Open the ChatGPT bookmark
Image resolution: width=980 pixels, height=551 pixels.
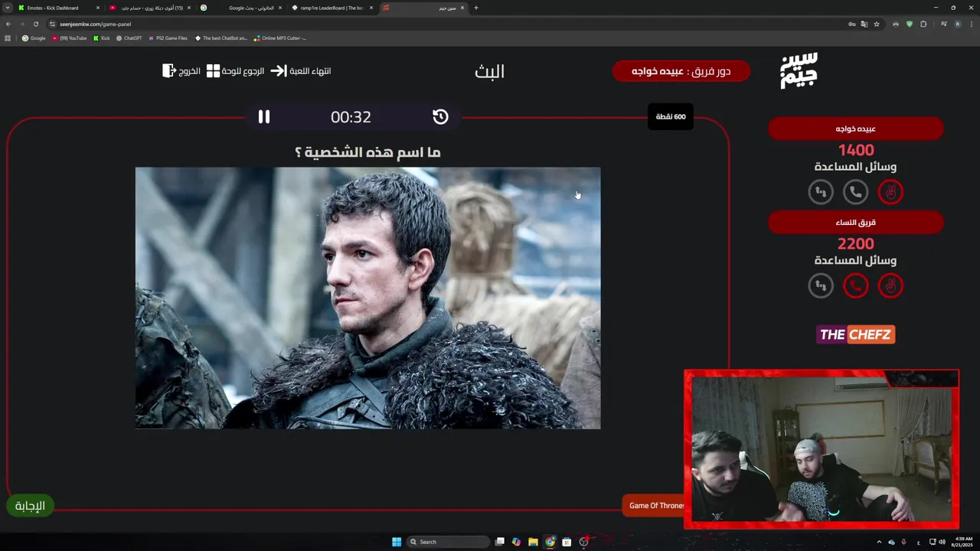(x=129, y=37)
